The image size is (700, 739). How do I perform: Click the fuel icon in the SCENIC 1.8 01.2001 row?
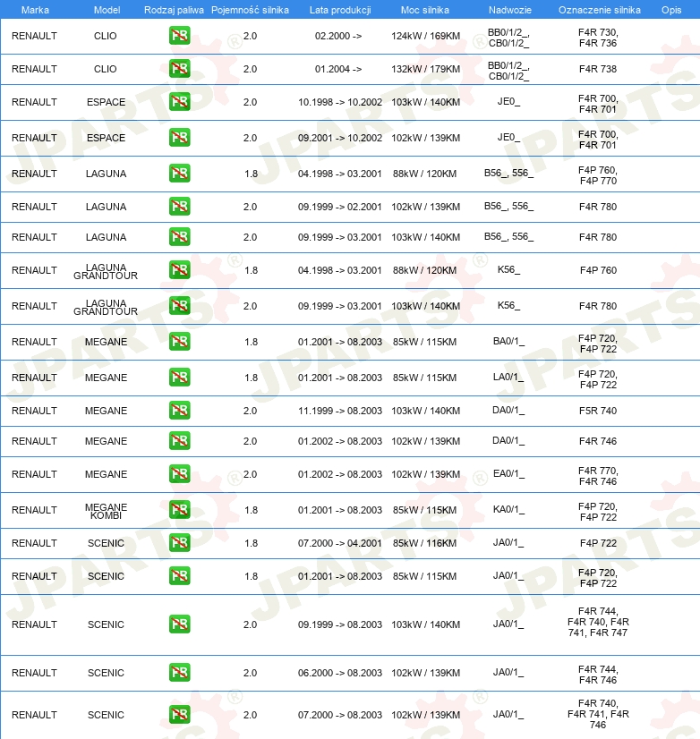(179, 576)
